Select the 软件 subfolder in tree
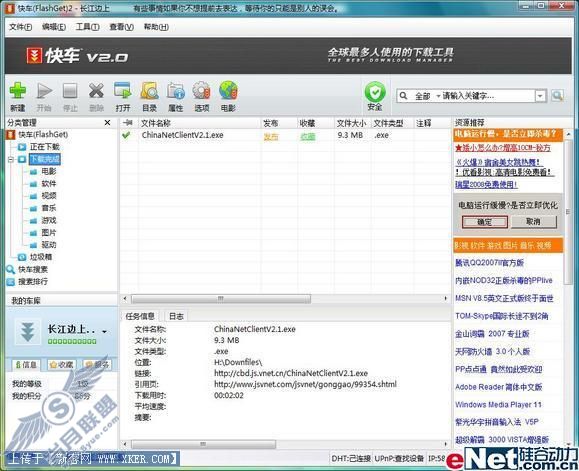The width and height of the screenshot is (579, 471). click(x=48, y=183)
